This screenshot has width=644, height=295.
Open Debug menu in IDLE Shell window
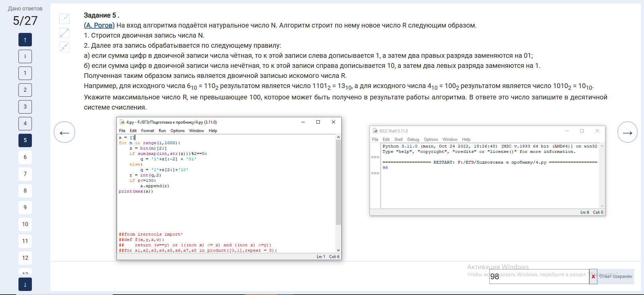413,139
